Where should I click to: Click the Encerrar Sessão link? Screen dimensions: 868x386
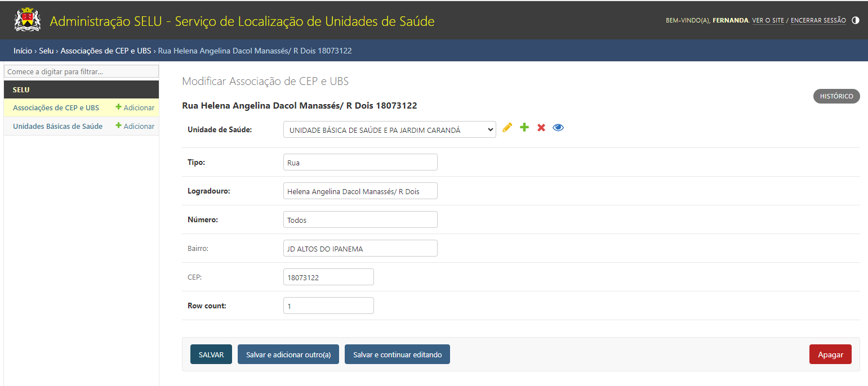click(x=818, y=20)
